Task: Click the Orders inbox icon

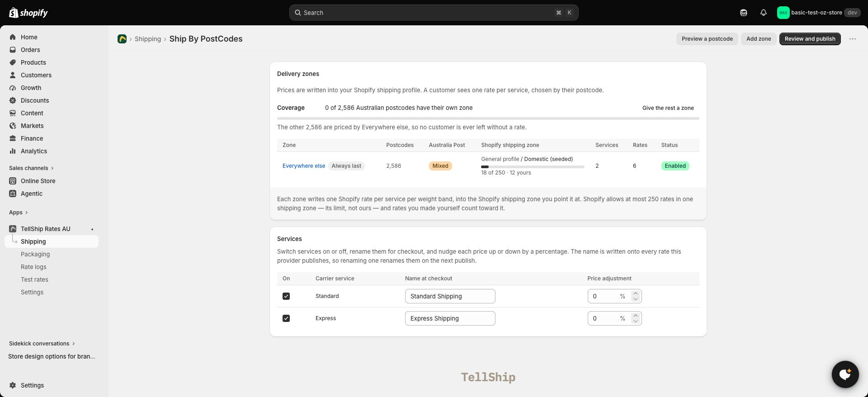Action: [x=13, y=50]
